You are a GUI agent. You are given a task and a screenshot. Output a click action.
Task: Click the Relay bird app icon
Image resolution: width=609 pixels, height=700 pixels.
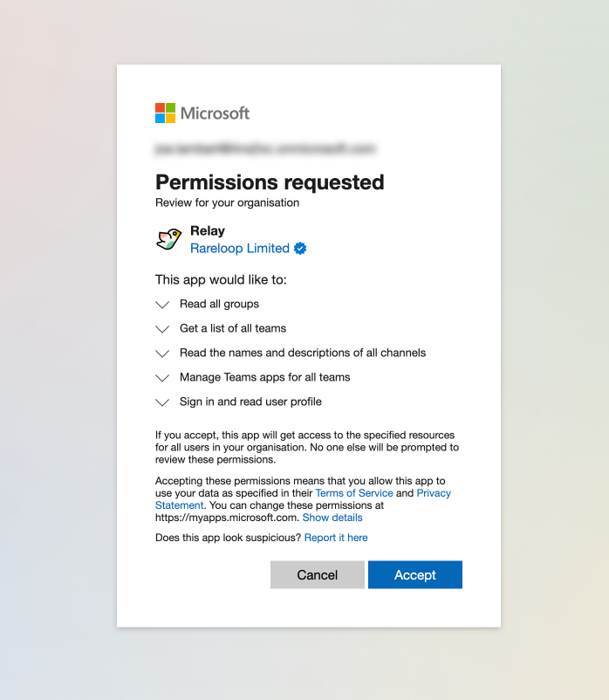pyautogui.click(x=169, y=239)
